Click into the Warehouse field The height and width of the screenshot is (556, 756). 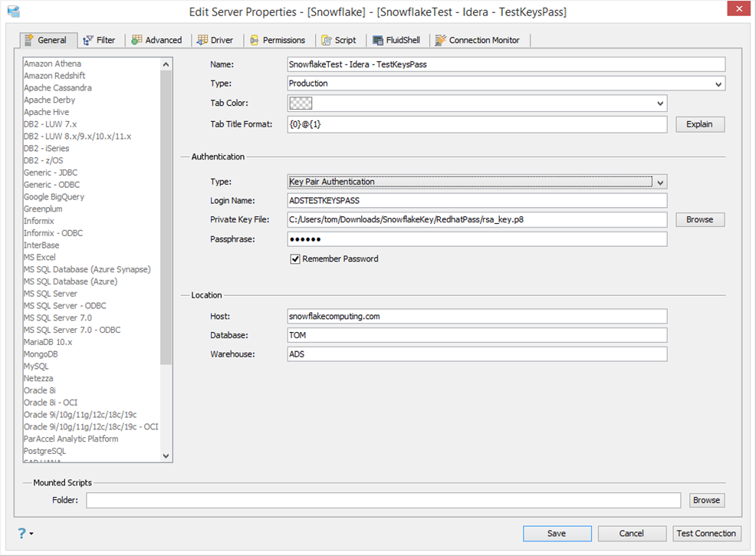477,354
